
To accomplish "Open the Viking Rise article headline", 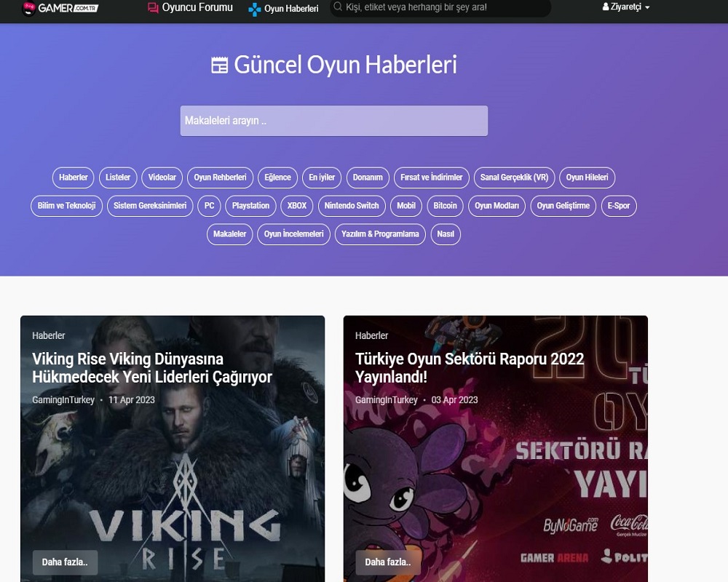I will click(x=152, y=367).
